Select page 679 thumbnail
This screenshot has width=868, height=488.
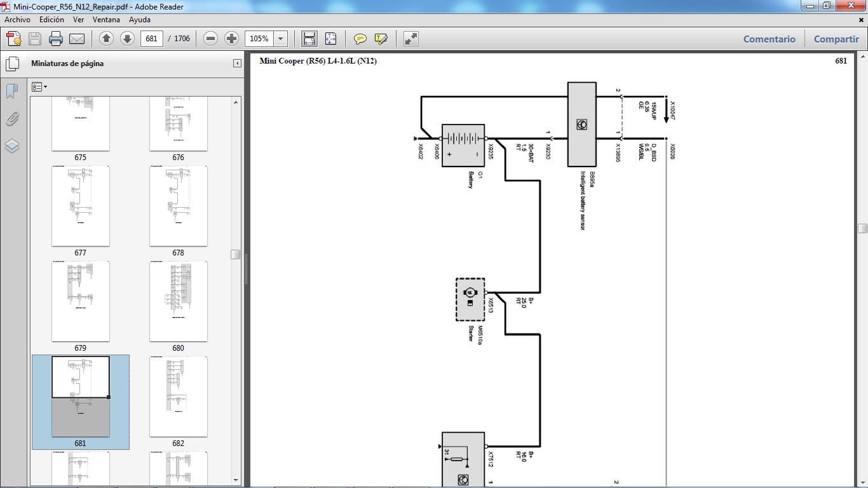(80, 301)
